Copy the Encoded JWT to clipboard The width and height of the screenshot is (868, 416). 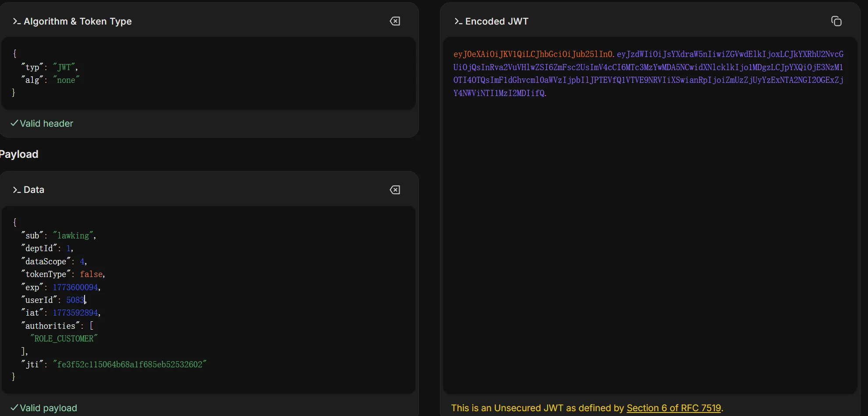[836, 21]
